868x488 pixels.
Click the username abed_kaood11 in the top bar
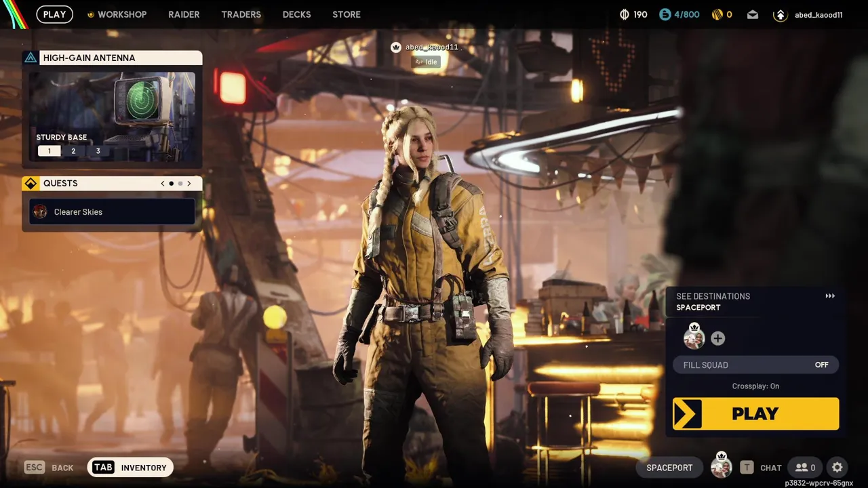click(x=818, y=15)
